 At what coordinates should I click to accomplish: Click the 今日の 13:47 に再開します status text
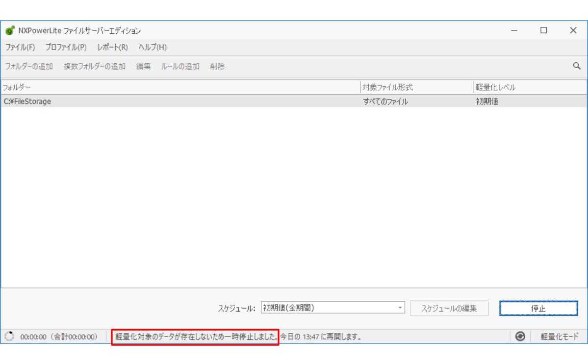[x=322, y=337]
